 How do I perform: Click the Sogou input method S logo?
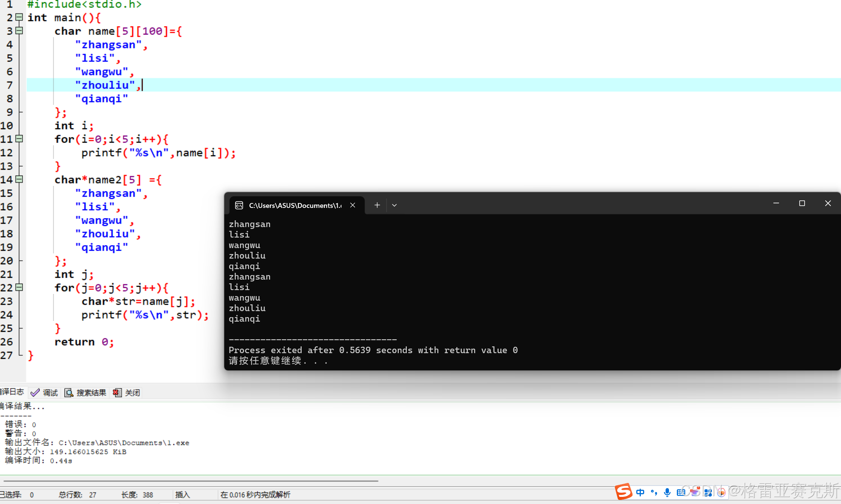(624, 492)
